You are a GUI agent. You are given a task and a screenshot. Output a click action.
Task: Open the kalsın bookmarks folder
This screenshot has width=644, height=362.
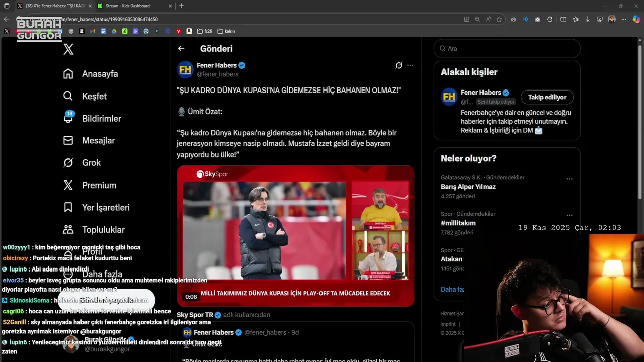(x=226, y=31)
